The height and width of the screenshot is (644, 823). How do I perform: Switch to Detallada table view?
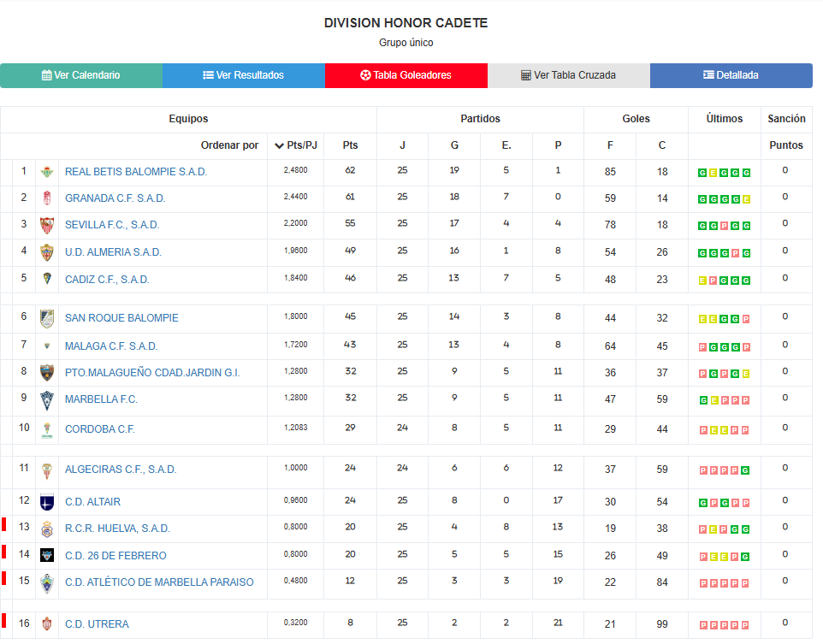point(731,75)
